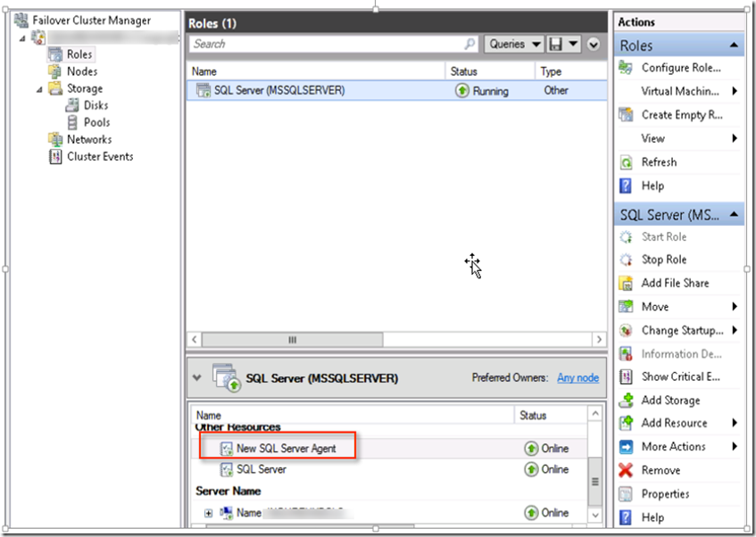Click the Status column header in roles list
Screen dimensions: 756x537
490,71
